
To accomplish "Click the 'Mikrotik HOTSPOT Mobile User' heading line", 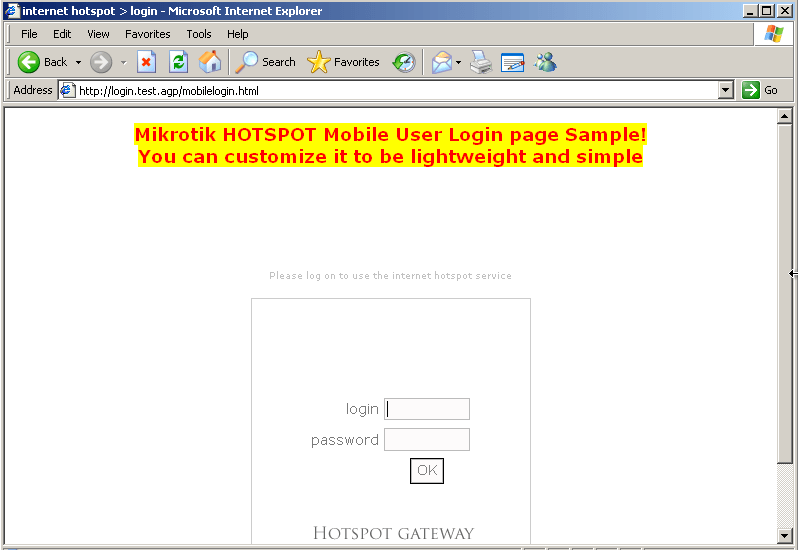I will click(x=390, y=135).
